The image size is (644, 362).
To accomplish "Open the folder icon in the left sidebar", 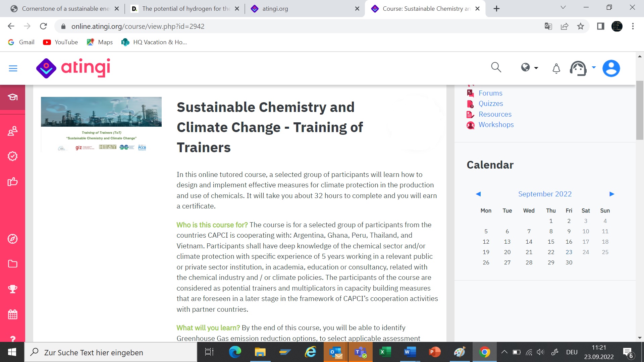I will coord(12,264).
